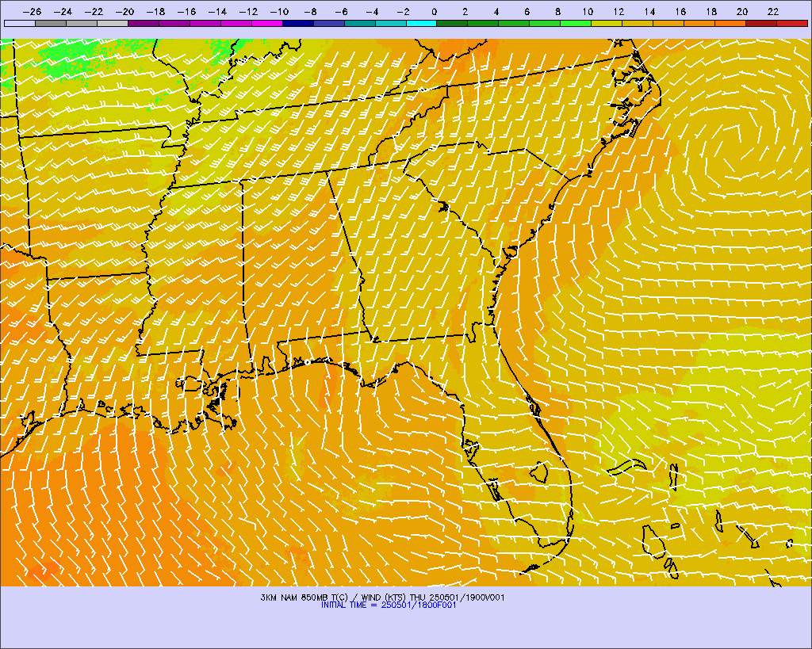The image size is (812, 649).
Task: Select the magenta swatch between -16 and -14
Action: (x=205, y=23)
